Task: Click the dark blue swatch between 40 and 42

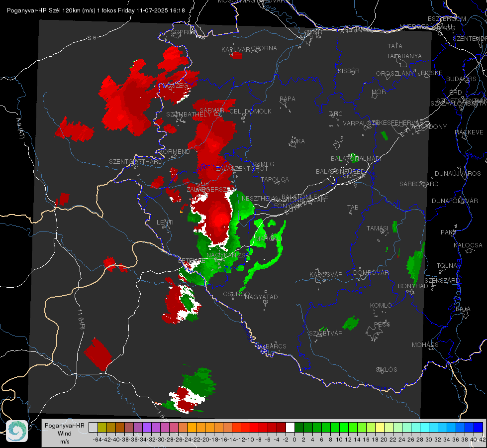Action: (x=479, y=427)
